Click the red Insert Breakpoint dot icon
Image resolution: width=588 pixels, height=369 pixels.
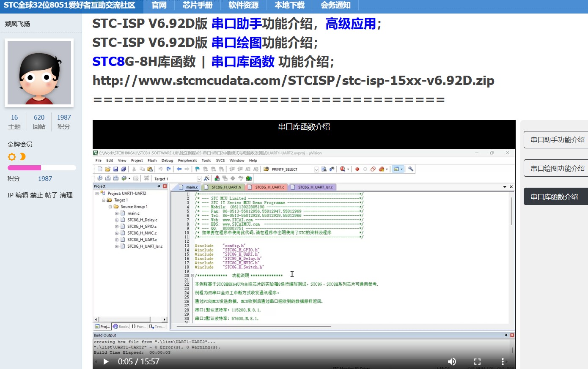tap(357, 169)
